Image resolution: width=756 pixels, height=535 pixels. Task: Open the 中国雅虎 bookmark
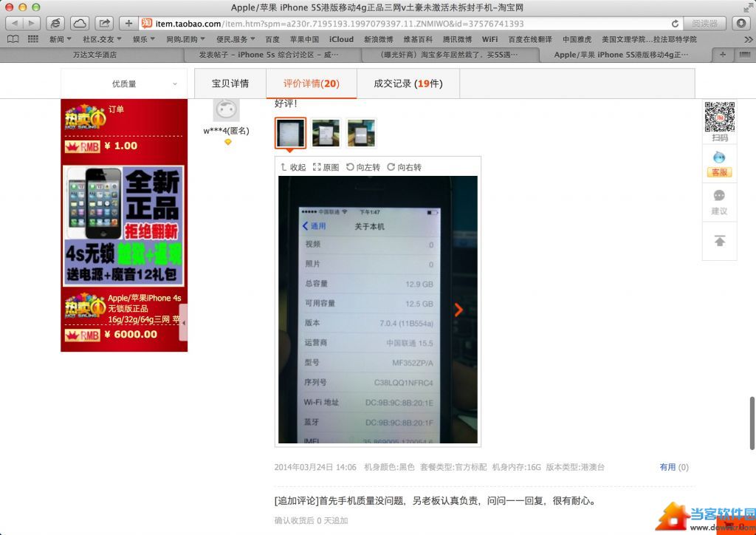coord(577,40)
